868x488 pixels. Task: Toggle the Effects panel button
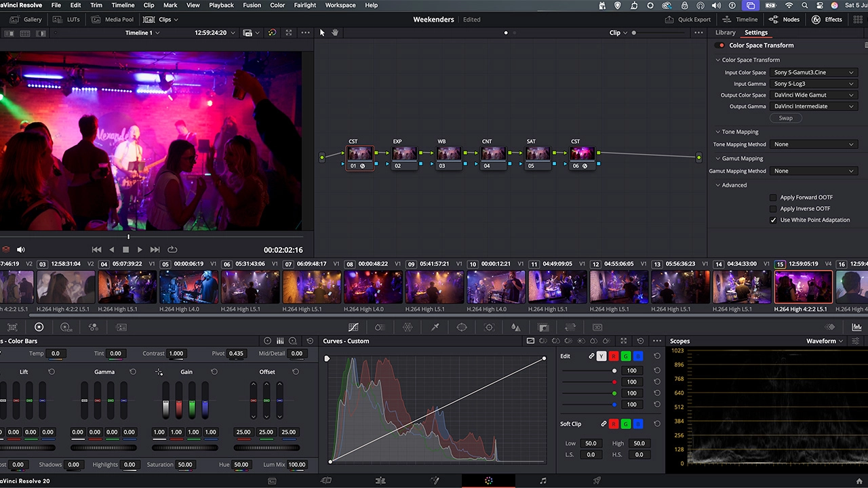(827, 20)
